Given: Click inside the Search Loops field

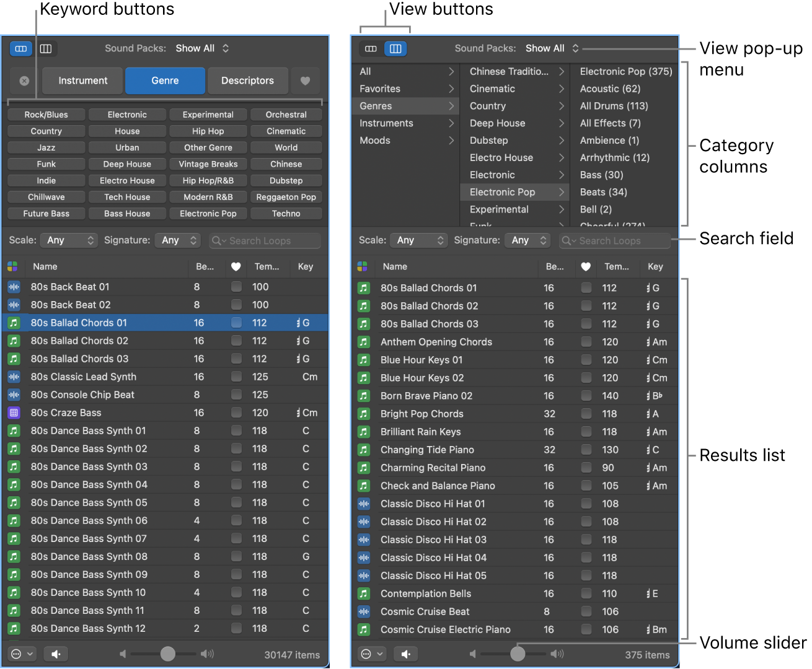Looking at the screenshot, I should 267,240.
